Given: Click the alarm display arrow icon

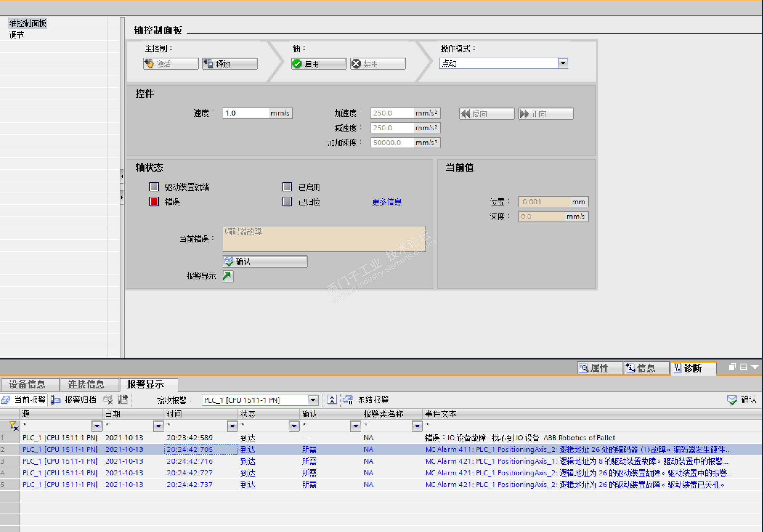Looking at the screenshot, I should point(228,276).
